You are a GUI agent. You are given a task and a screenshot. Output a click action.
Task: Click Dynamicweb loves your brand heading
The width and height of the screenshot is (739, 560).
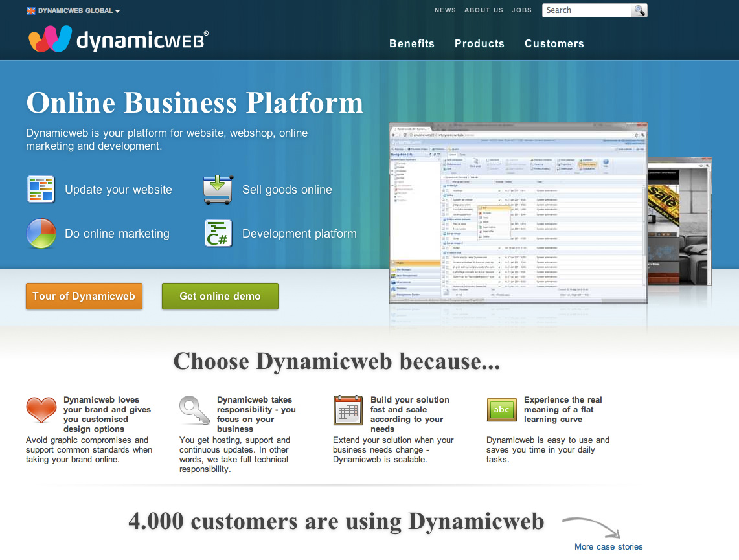click(x=108, y=414)
